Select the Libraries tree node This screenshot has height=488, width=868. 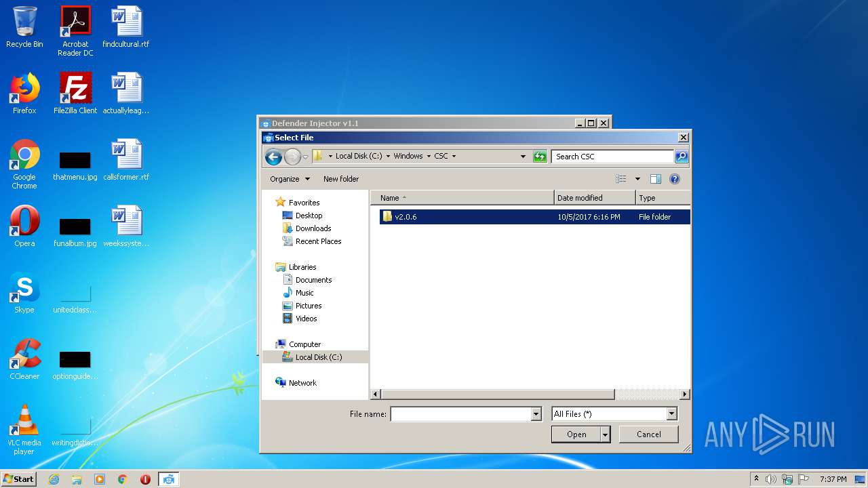(x=302, y=267)
